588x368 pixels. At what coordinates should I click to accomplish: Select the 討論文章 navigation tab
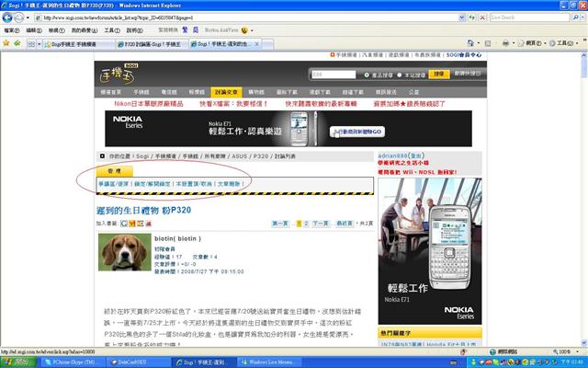227,93
